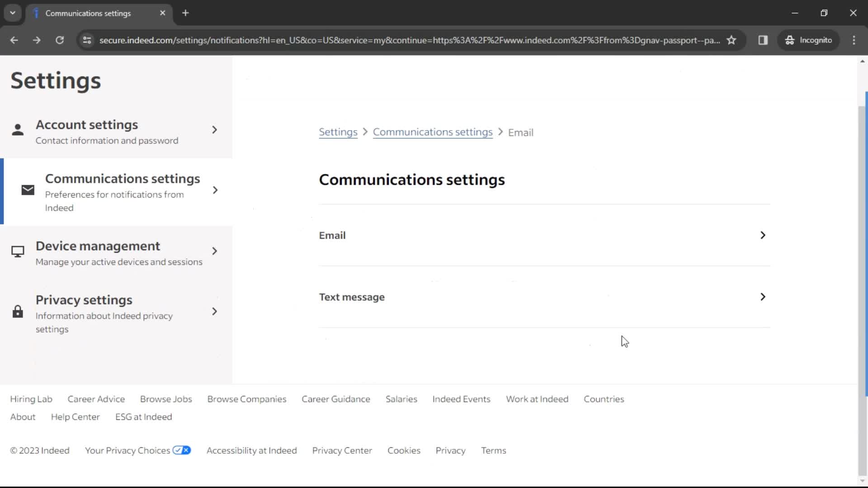Click the forward navigation arrow icon

(36, 40)
